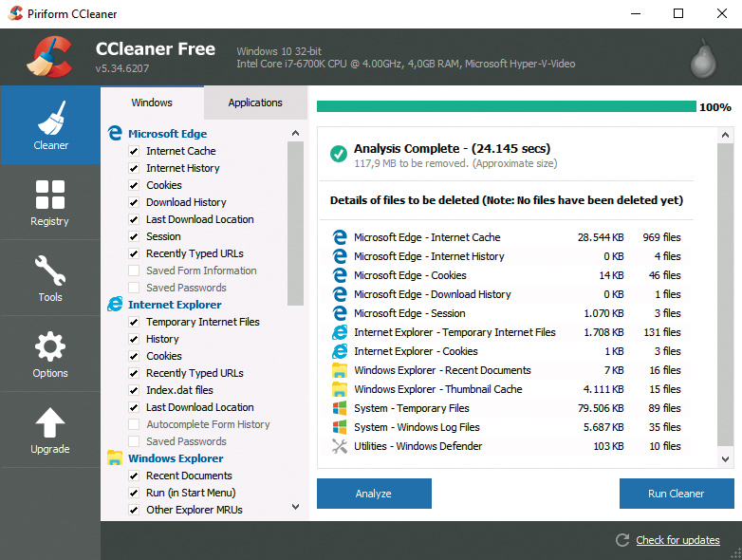Click the CCleaner logo in header
This screenshot has height=560, width=742.
click(x=50, y=57)
